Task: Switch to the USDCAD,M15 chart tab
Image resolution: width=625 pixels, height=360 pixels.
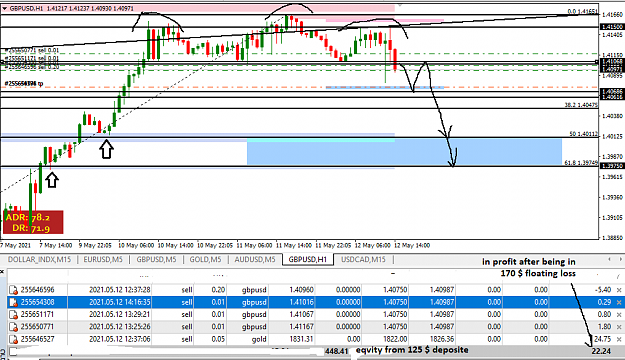Action: pyautogui.click(x=363, y=260)
